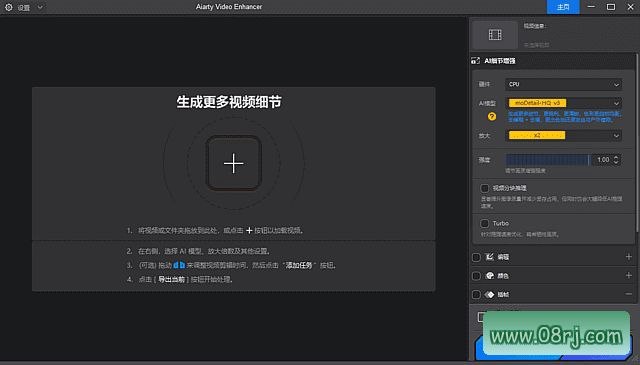Open the hardware dropdown showing CPU
This screenshot has height=365, width=640.
[563, 84]
